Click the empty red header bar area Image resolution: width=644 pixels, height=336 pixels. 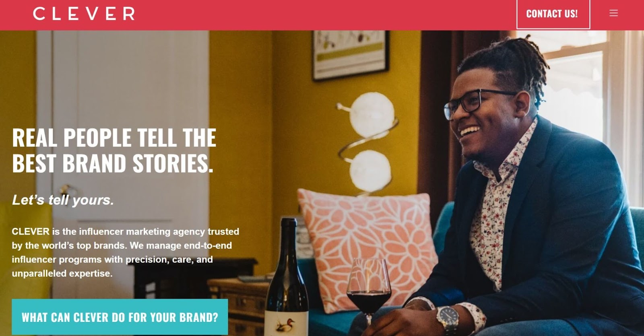pos(322,14)
